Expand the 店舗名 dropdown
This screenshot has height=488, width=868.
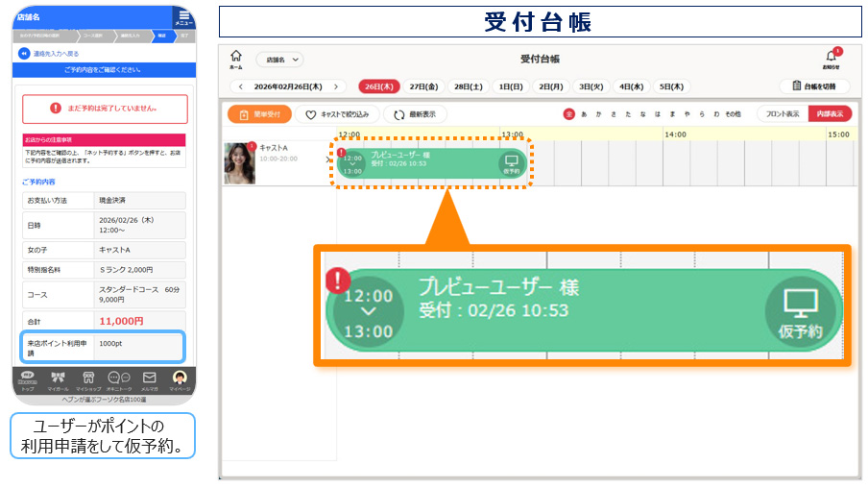[279, 60]
